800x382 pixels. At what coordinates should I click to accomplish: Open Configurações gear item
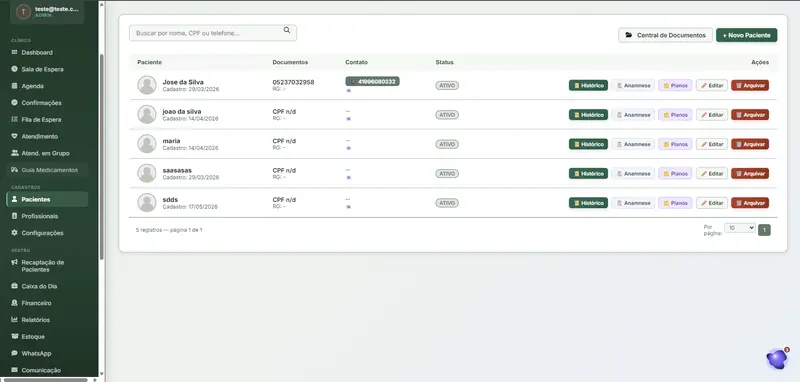(x=42, y=233)
